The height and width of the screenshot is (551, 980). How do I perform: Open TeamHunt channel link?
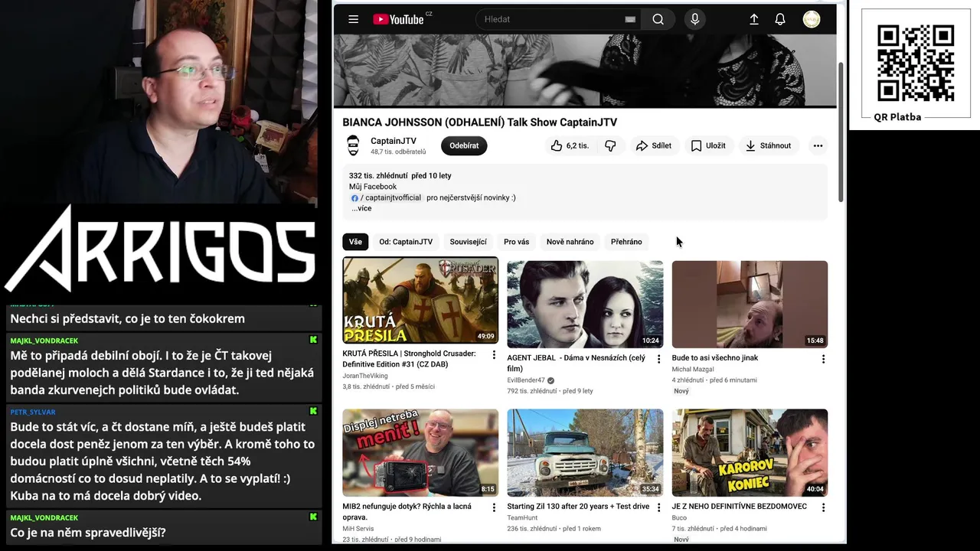pos(522,518)
